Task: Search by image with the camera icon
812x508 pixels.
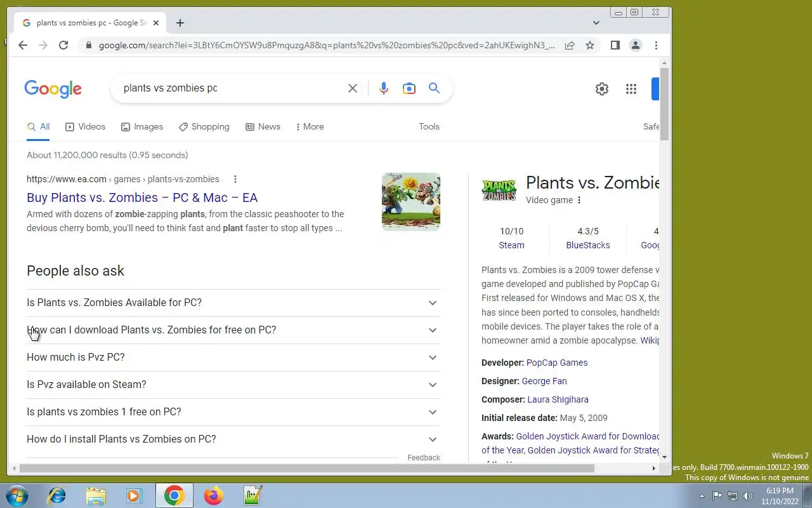Action: pos(409,88)
